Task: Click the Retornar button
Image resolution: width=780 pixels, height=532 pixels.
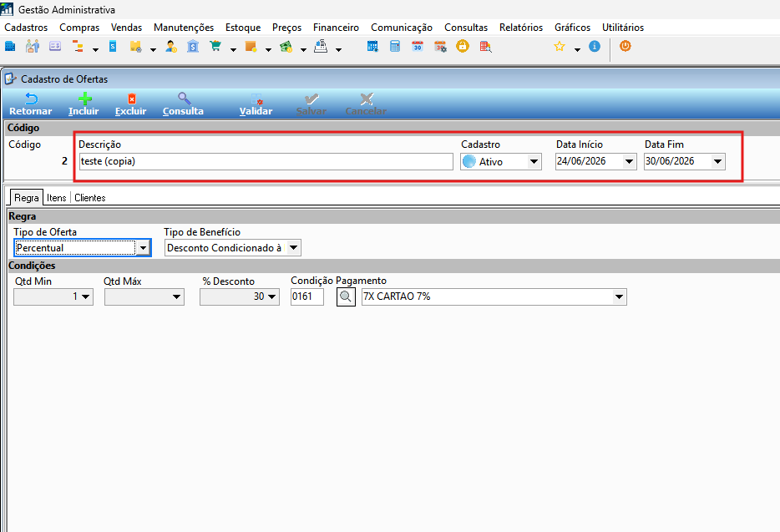Action: click(x=31, y=104)
